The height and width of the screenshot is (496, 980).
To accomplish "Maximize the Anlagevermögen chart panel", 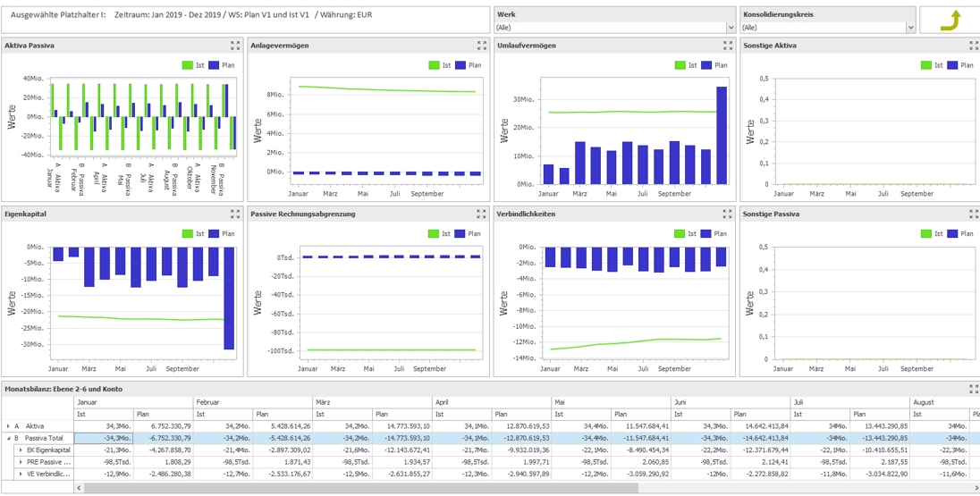I will coord(482,46).
